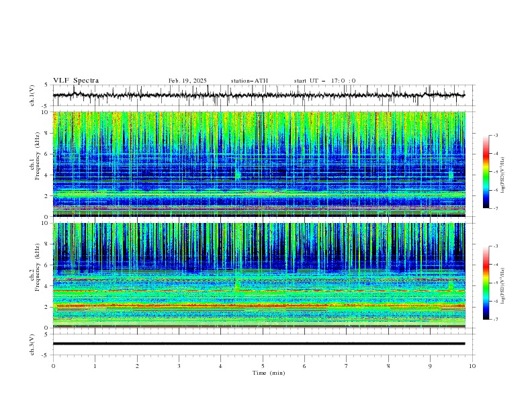
Task: Click the "3" tick on the time axis
Action: (x=179, y=366)
